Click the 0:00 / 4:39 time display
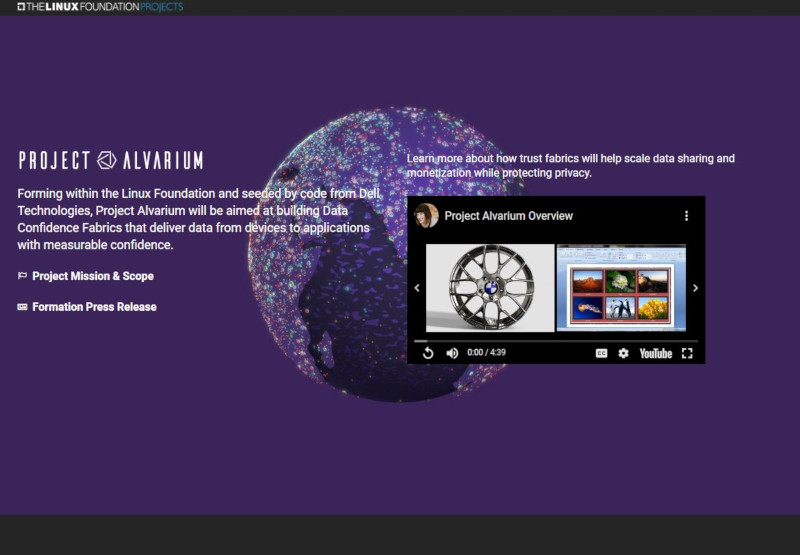 click(x=486, y=352)
